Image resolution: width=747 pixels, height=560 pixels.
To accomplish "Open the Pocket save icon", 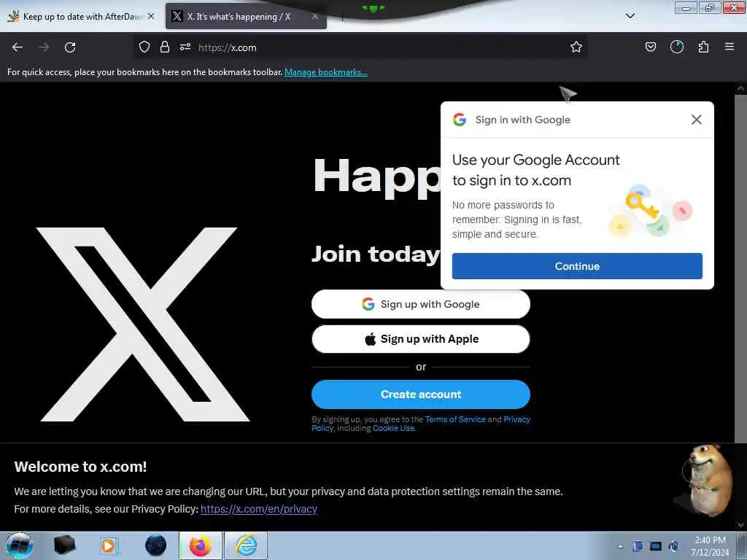I will pyautogui.click(x=650, y=47).
